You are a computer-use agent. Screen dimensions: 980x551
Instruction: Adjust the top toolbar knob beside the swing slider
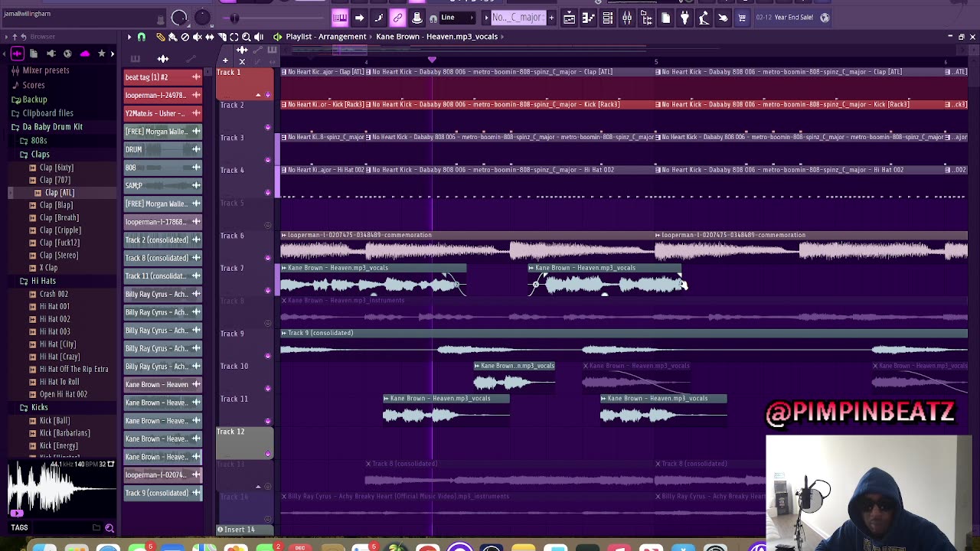pyautogui.click(x=202, y=18)
